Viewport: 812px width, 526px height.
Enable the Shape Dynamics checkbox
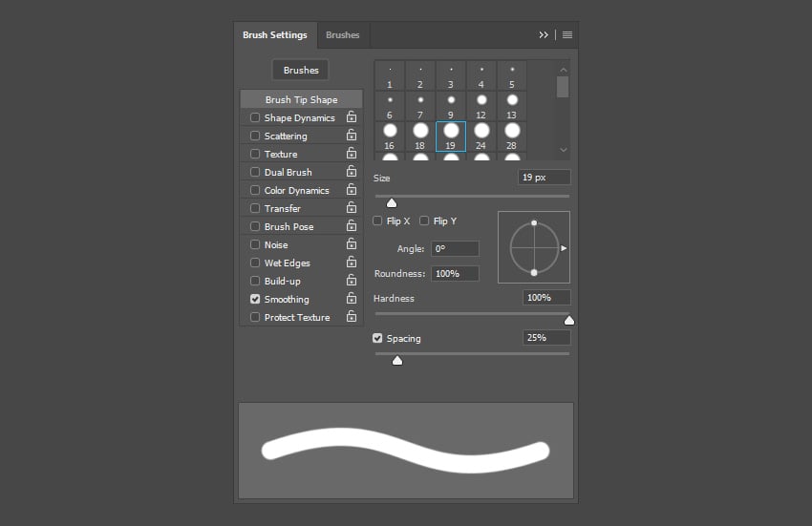[255, 117]
